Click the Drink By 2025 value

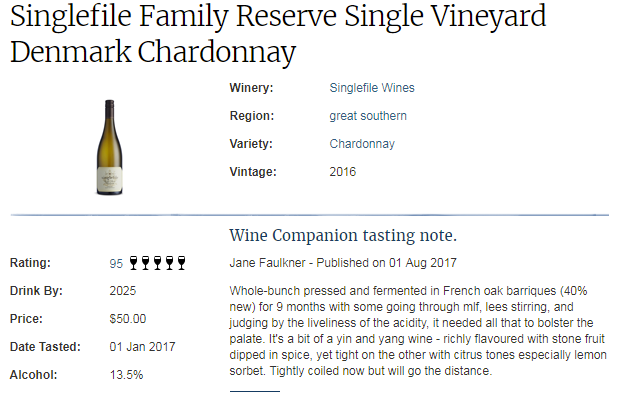(122, 291)
